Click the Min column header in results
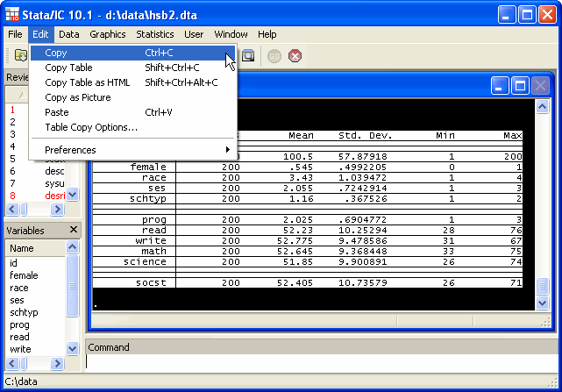The image size is (562, 392). tap(445, 136)
